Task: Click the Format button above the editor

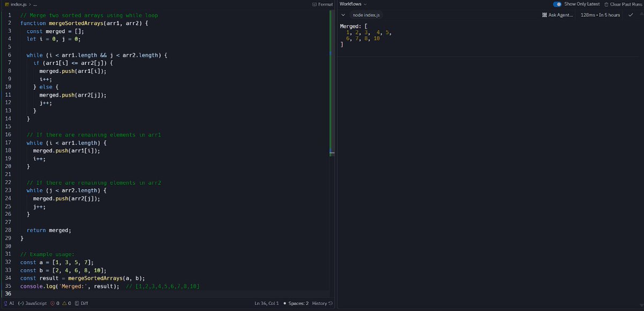Action: 322,4
